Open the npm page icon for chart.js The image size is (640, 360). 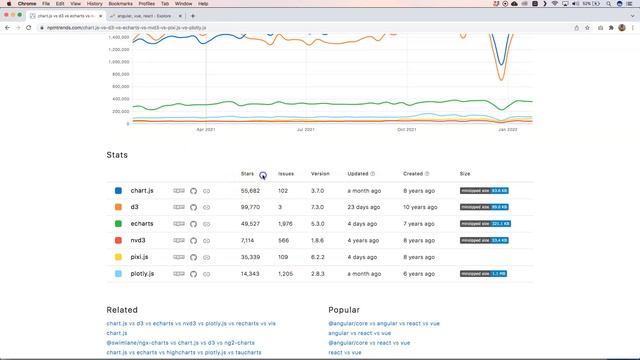[x=179, y=191]
